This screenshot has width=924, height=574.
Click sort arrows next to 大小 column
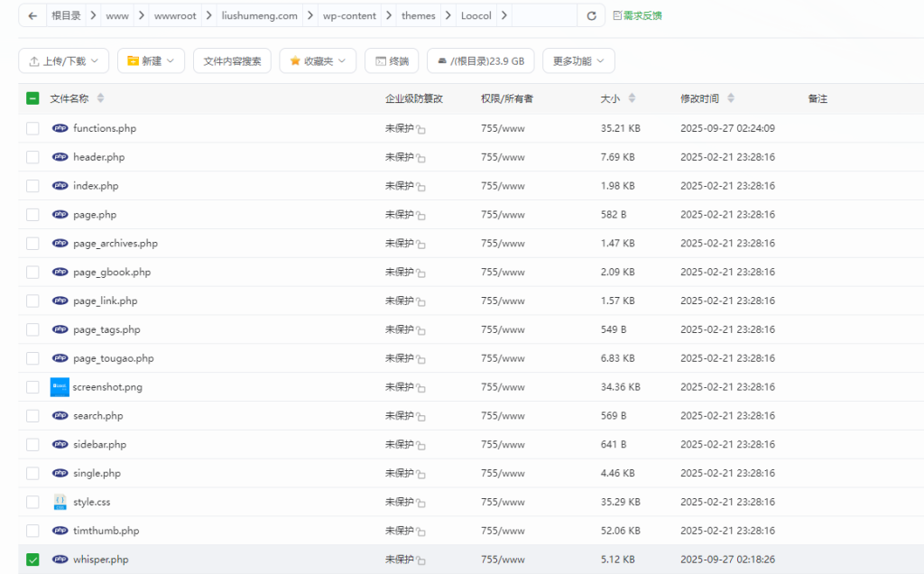[632, 98]
